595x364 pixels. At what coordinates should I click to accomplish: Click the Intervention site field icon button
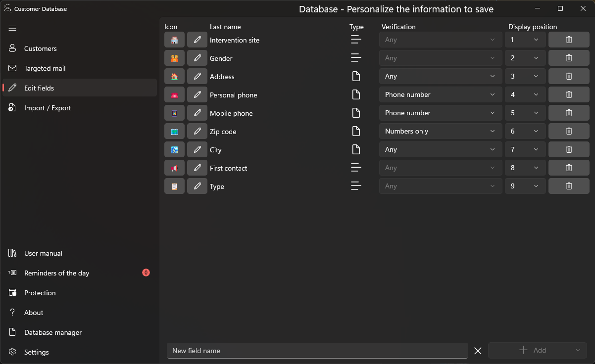tap(174, 40)
